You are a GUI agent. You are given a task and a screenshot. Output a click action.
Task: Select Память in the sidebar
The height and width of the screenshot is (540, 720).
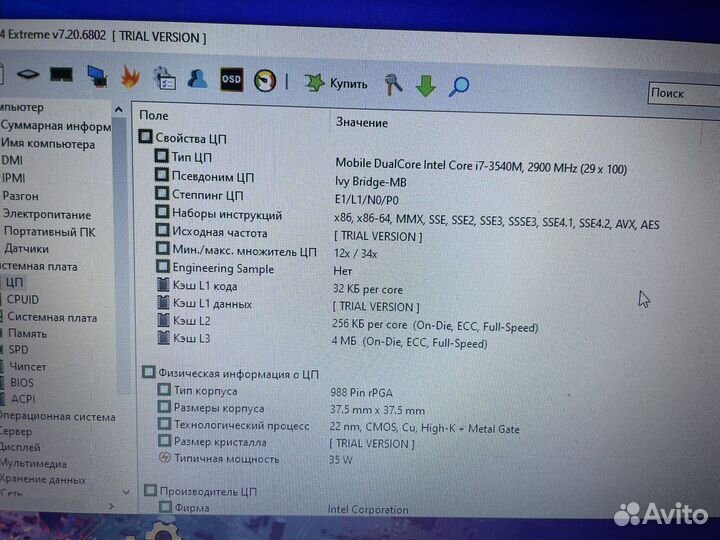pos(27,333)
